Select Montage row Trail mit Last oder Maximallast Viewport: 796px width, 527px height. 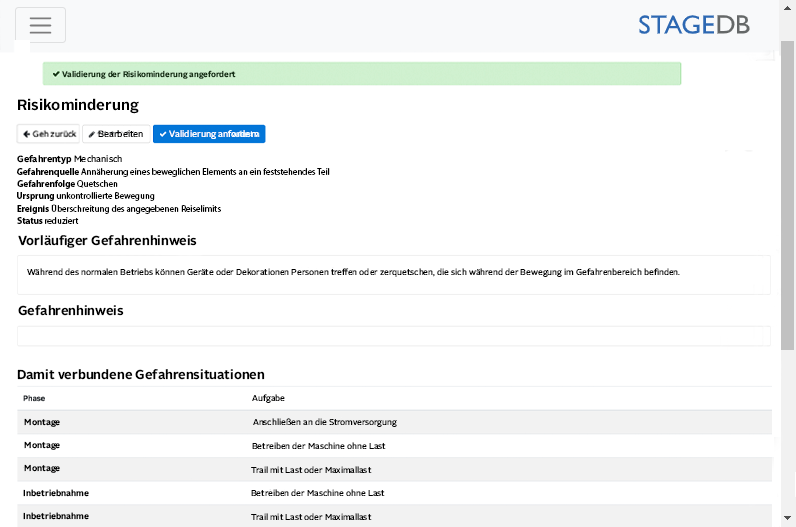[x=310, y=469]
